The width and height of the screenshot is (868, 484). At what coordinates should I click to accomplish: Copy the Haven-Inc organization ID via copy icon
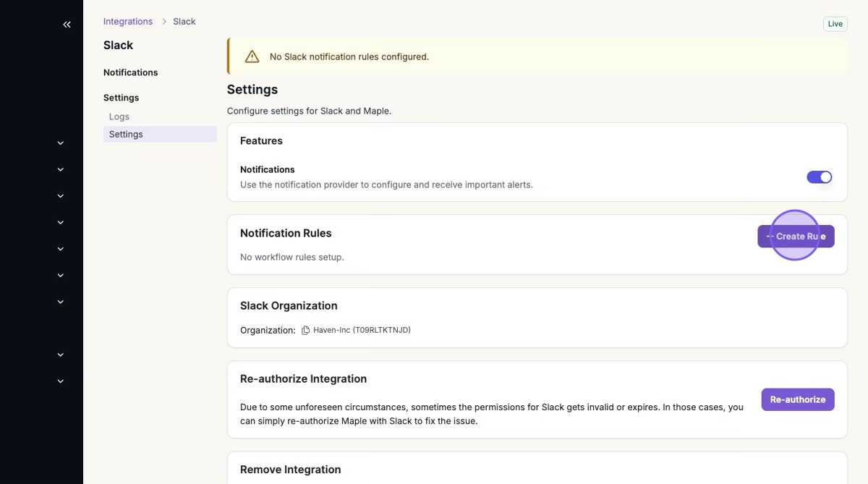pos(305,330)
